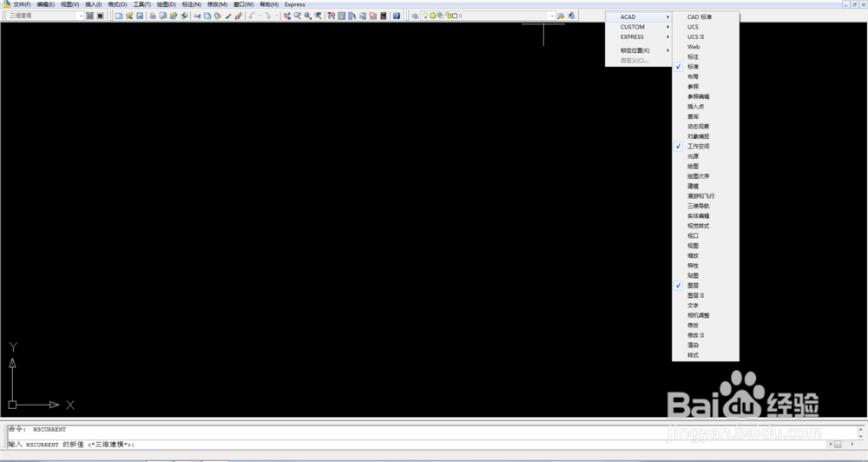
Task: Click the Copy icon
Action: click(x=207, y=16)
